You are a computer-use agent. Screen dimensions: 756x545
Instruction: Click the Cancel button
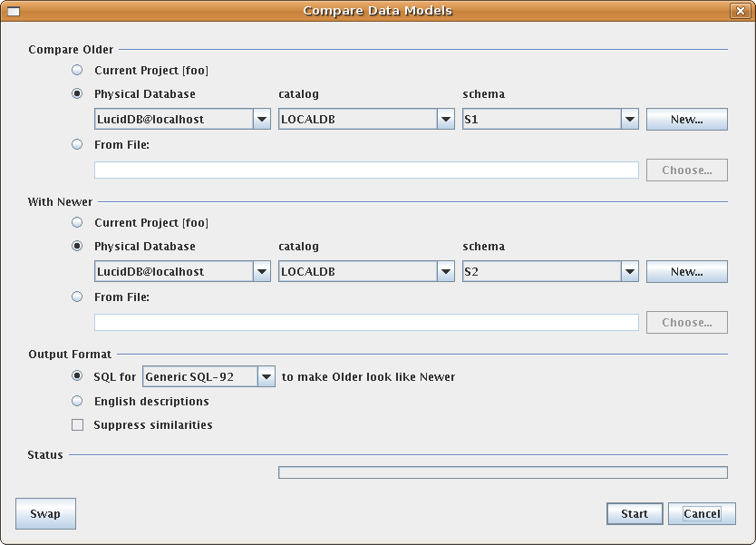702,513
